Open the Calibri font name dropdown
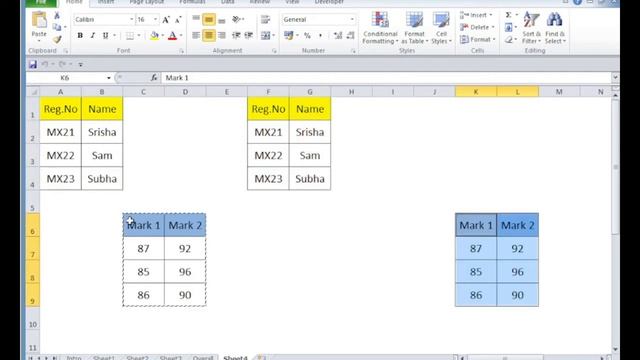Image resolution: width=640 pixels, height=360 pixels. click(131, 20)
